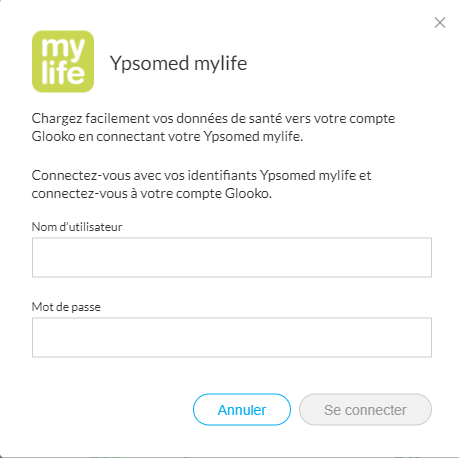Select the "Ypsomed" word in the dialog title
The width and height of the screenshot is (459, 458).
point(149,64)
